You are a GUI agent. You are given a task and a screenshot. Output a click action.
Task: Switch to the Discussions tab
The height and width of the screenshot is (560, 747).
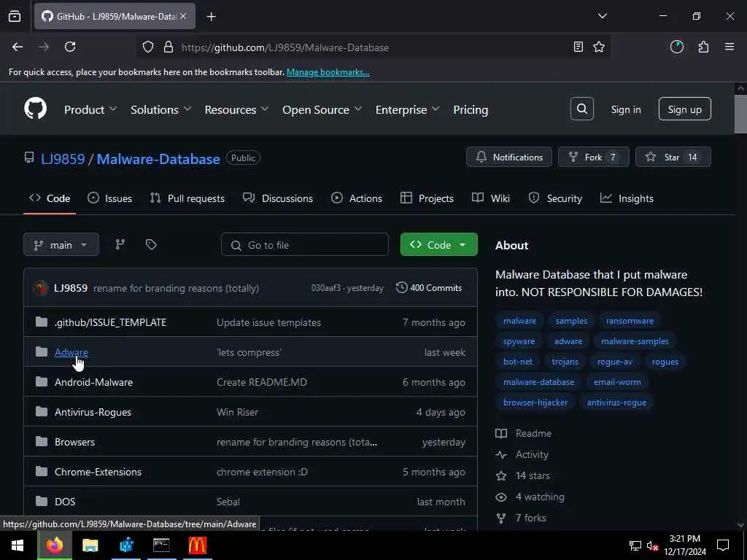click(x=278, y=198)
